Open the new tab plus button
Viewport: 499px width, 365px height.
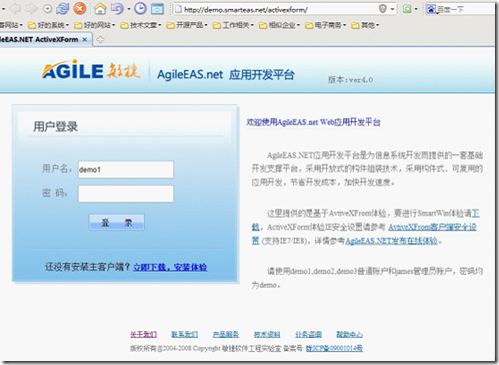(100, 40)
